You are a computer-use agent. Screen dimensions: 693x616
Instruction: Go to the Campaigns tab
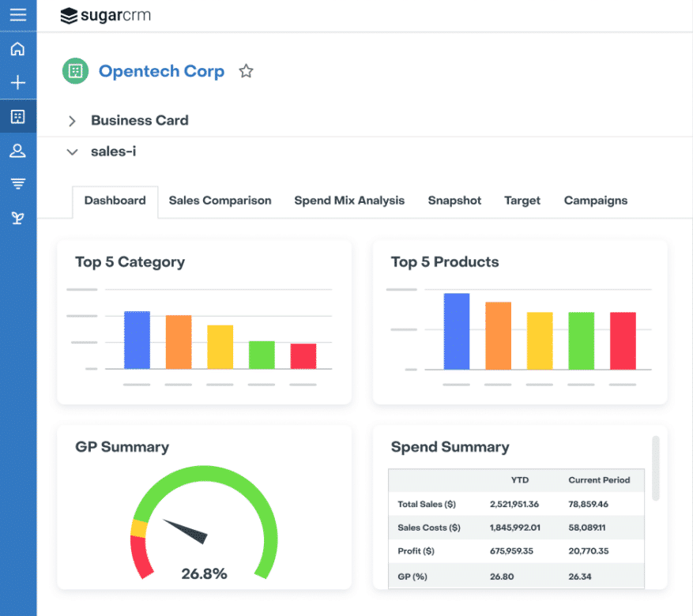[x=596, y=201]
